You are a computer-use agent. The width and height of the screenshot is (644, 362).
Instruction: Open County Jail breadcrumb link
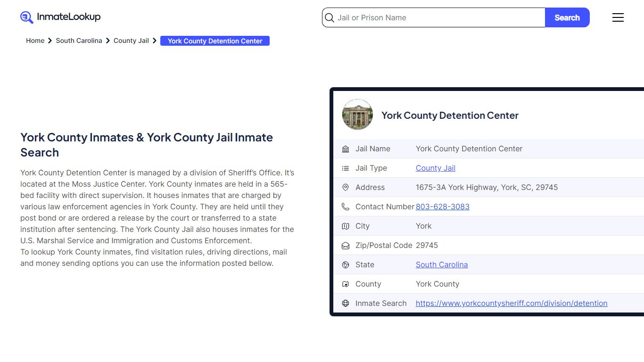[x=131, y=41]
